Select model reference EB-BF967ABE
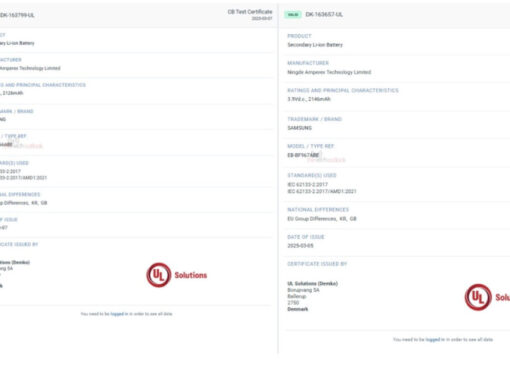 [303, 155]
